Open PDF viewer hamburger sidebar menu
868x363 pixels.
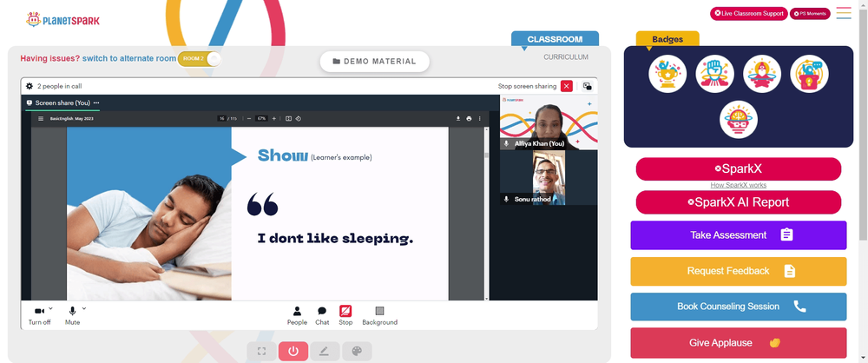coord(41,119)
